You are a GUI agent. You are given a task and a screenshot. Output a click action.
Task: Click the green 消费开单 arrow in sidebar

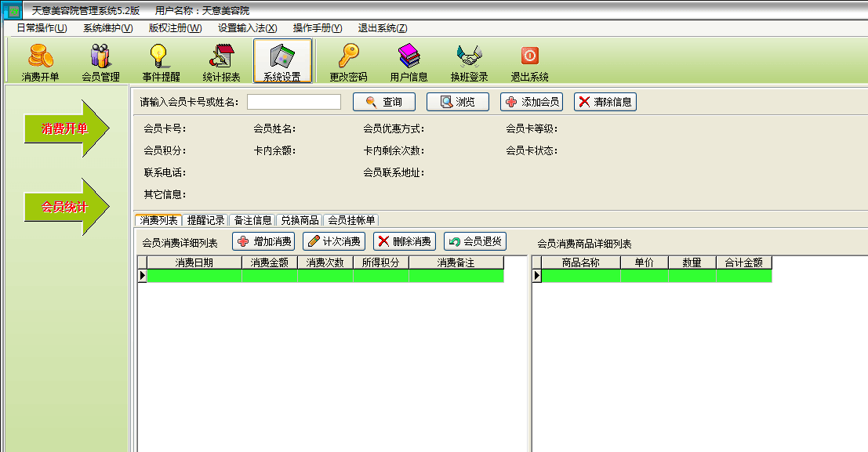(x=67, y=128)
